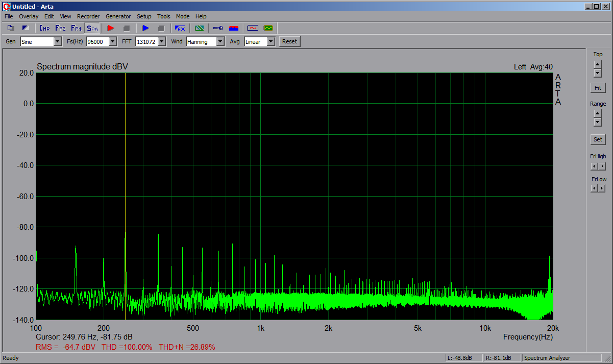
Task: Toggle the black/white background color button
Action: [26, 28]
